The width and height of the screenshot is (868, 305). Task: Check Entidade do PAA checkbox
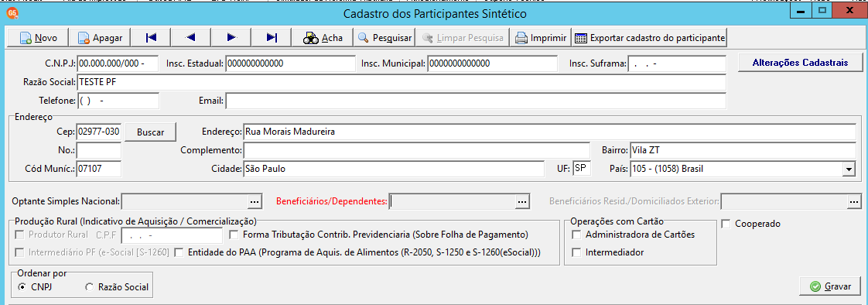pos(179,252)
